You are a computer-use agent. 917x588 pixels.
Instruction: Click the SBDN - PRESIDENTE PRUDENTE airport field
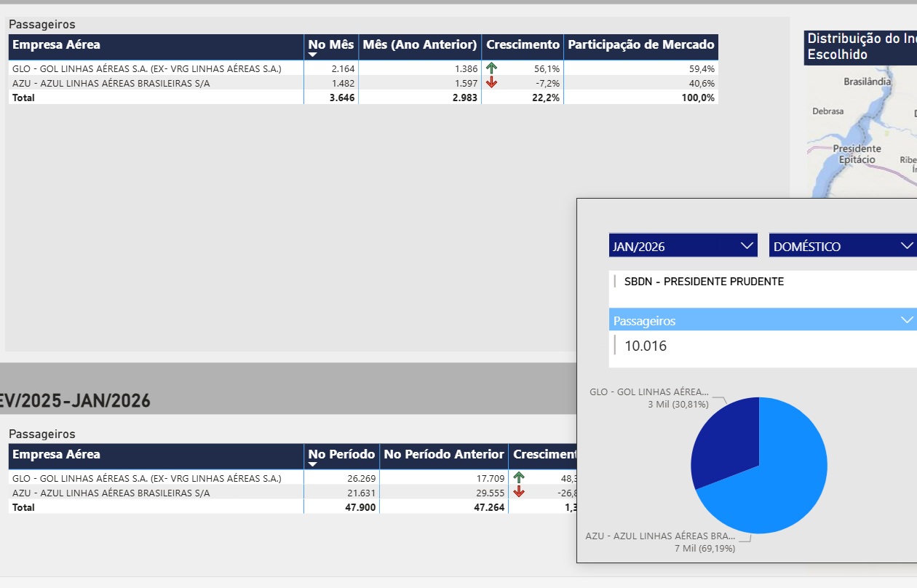click(704, 282)
